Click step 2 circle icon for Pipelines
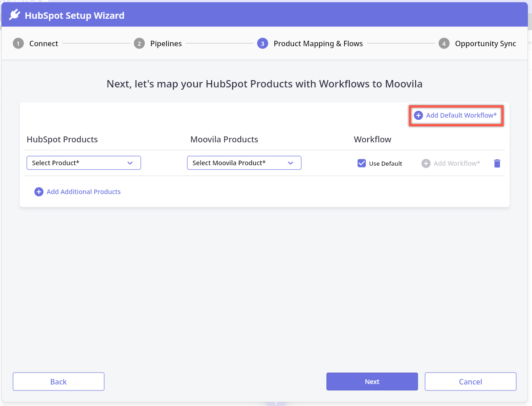The height and width of the screenshot is (406, 532). click(x=139, y=44)
